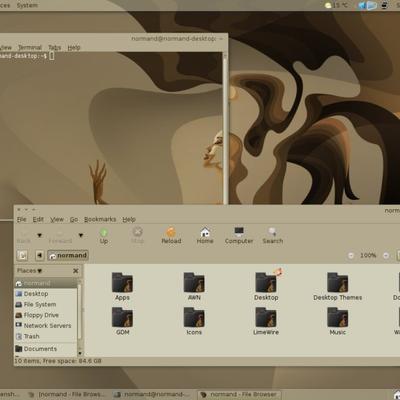Click the blue volume speaker icon
400x400 pixels.
pyautogui.click(x=368, y=5)
